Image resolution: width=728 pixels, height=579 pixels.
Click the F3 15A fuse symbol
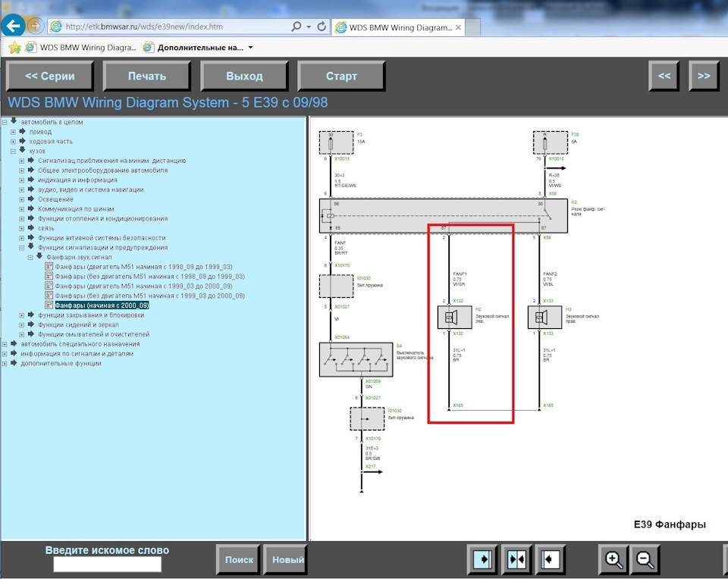tap(336, 142)
